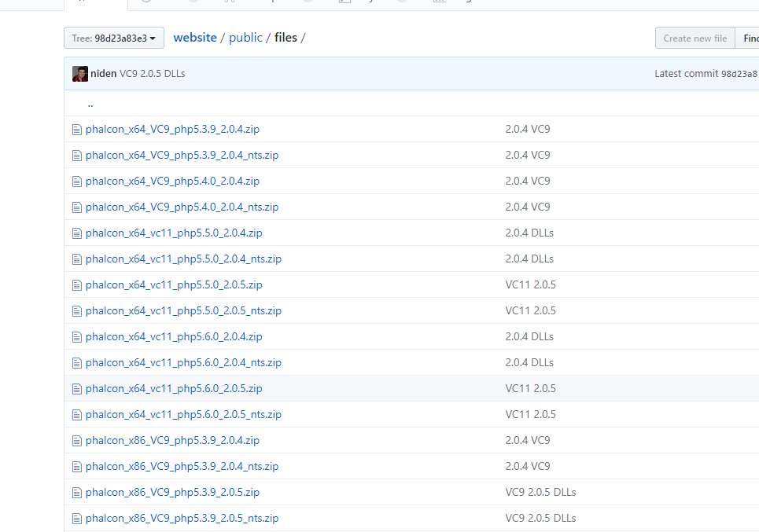Open phalcon_x64_VC9_php5.4.0_2.0.4.zip file

click(172, 181)
